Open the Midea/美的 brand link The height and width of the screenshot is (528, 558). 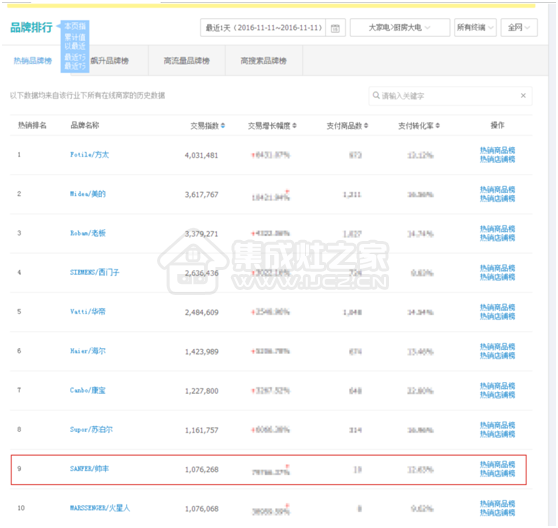pyautogui.click(x=88, y=194)
